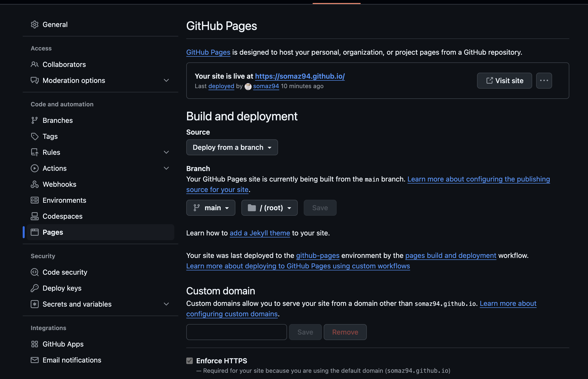This screenshot has height=379, width=588.
Task: Open the add a Jekyll theme link
Action: click(x=260, y=233)
